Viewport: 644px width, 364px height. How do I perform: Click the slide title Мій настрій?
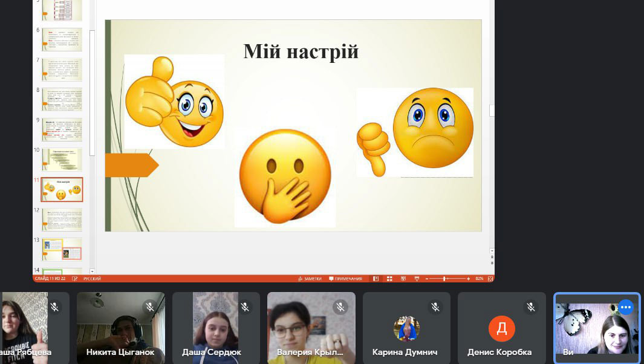point(301,52)
